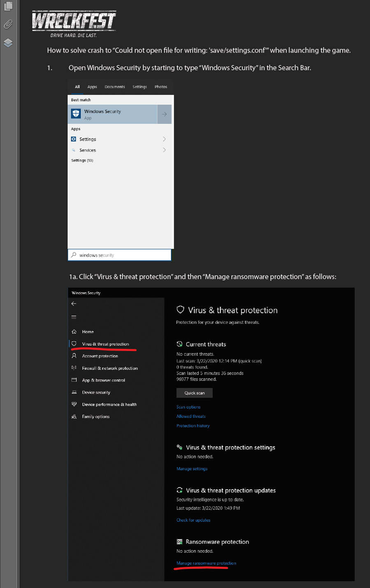The image size is (370, 588).
Task: Open the Scan options link
Action: point(188,407)
